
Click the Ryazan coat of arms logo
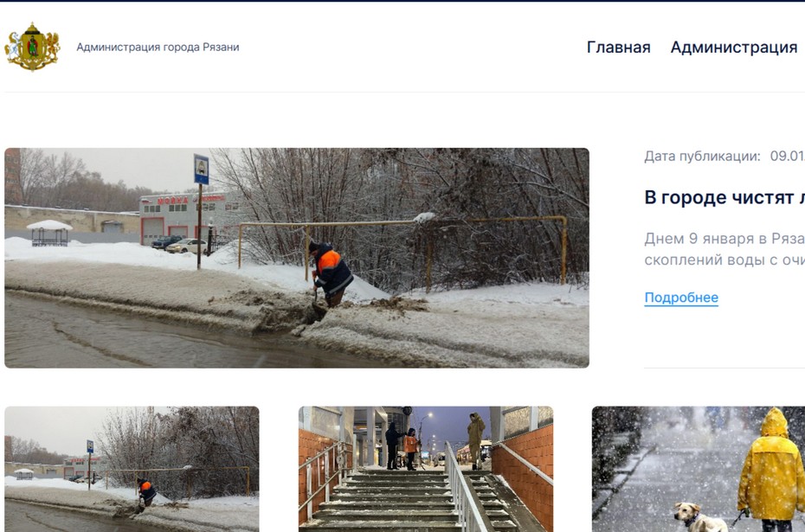click(32, 47)
